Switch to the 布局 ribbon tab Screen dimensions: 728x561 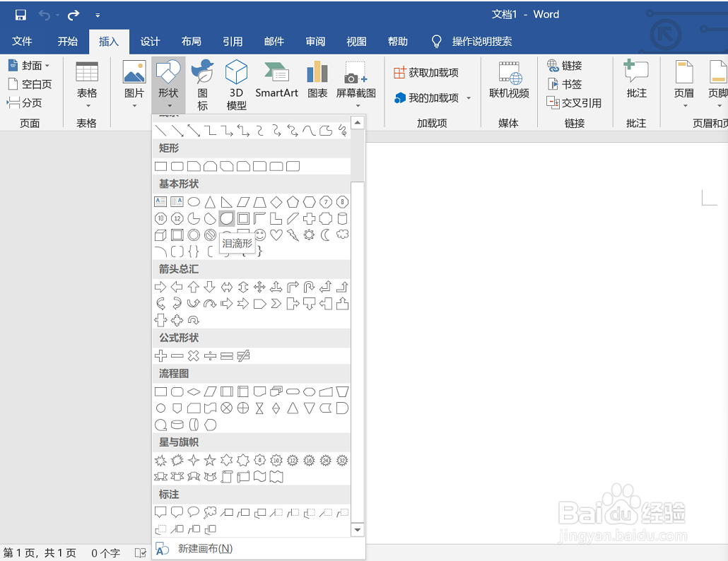(192, 41)
